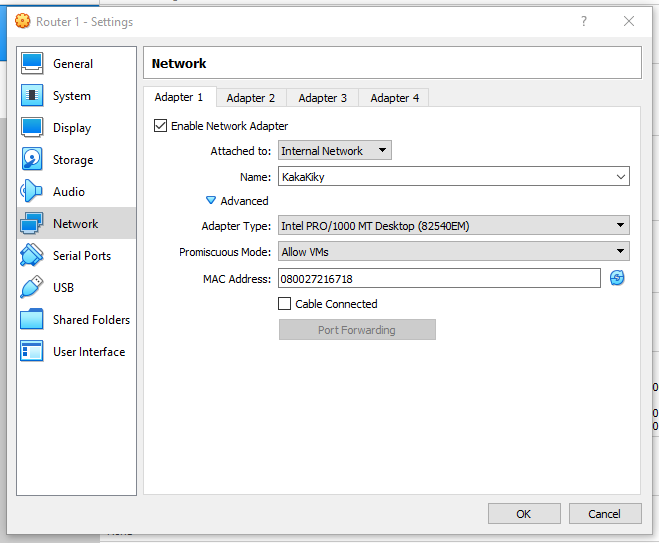Switch to the Adapter 1 tab
Screen dimensions: 659x543
click(179, 97)
